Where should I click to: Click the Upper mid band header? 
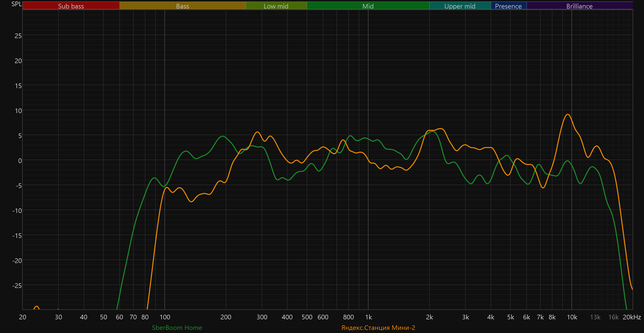tap(460, 6)
